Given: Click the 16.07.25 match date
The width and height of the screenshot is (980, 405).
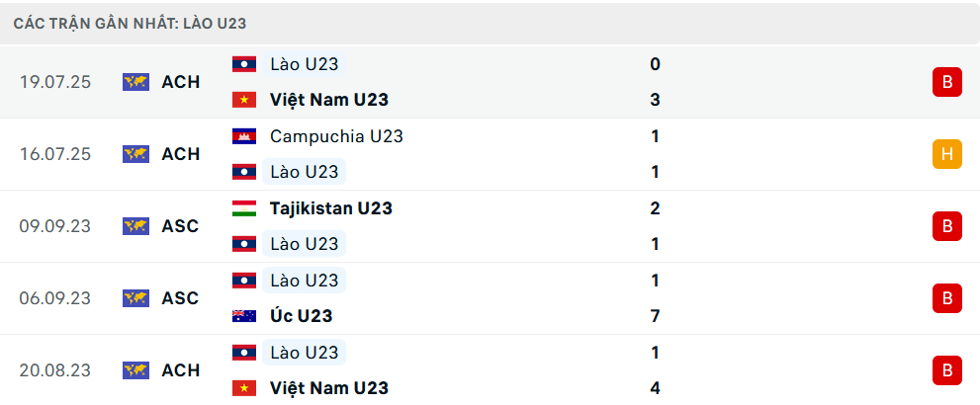Looking at the screenshot, I should point(54,154).
